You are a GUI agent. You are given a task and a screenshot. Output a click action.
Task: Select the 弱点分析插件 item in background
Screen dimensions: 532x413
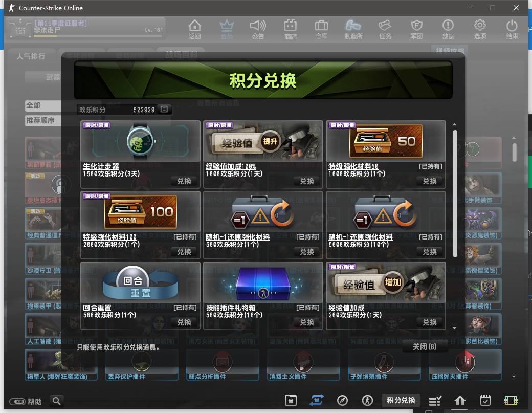point(222,365)
